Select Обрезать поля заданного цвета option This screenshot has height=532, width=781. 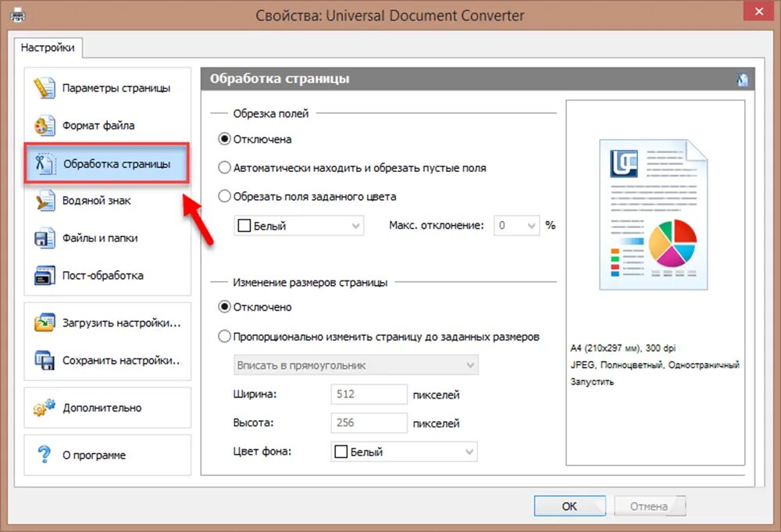tap(307, 196)
